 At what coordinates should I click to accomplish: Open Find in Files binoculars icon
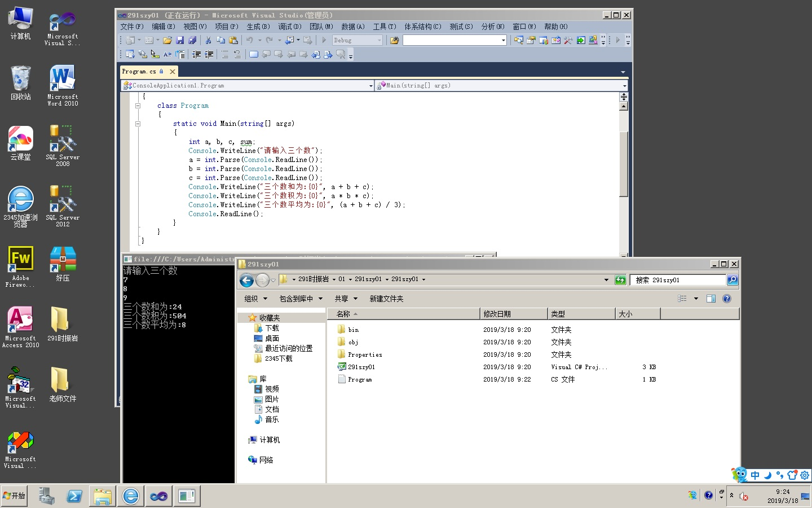pyautogui.click(x=395, y=40)
